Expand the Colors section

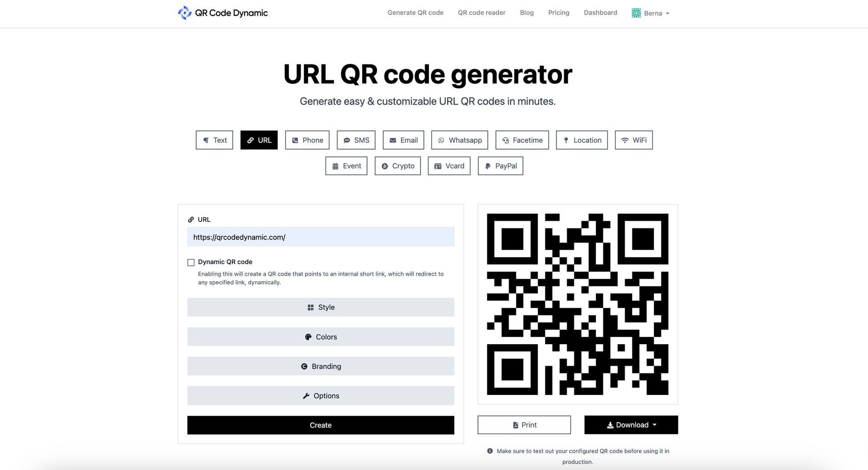(x=321, y=337)
